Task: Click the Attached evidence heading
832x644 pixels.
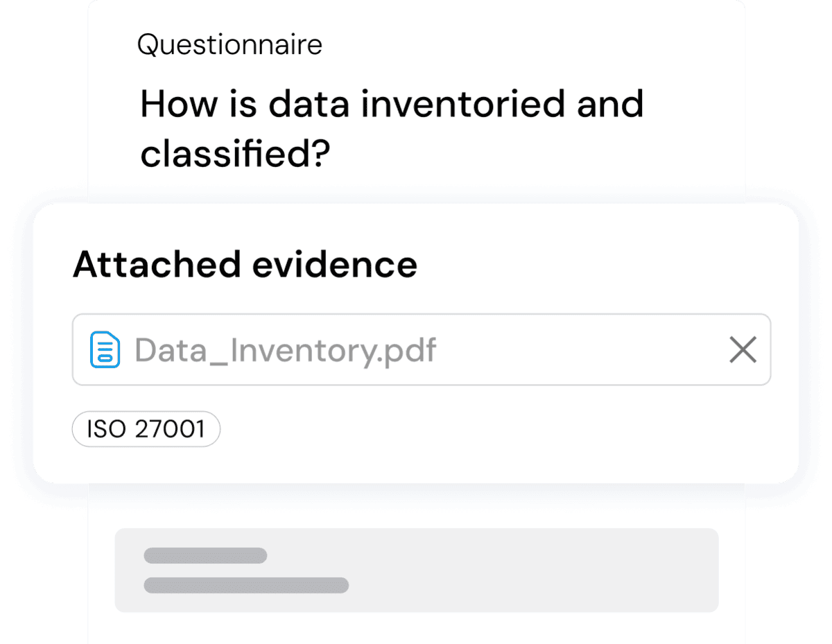Action: 245,264
